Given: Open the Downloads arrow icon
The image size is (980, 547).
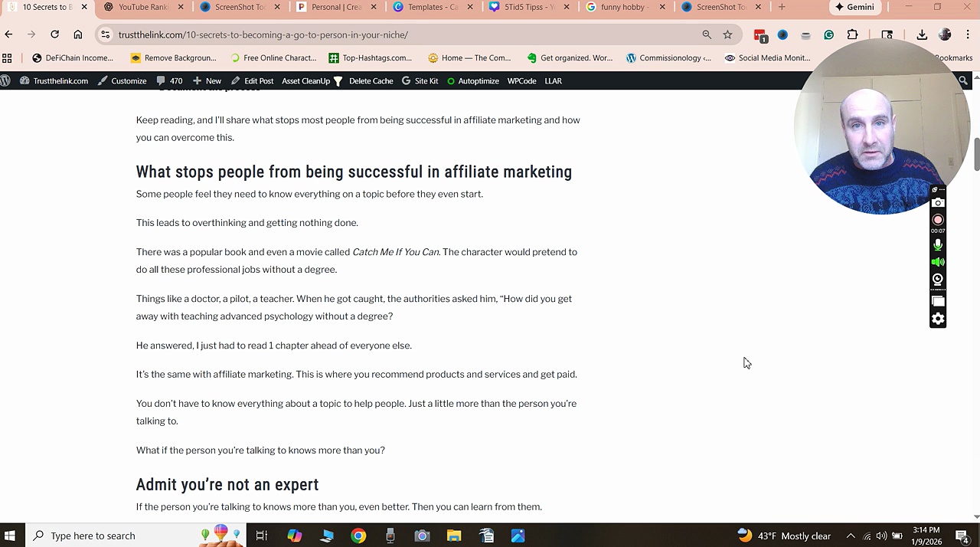Looking at the screenshot, I should (x=922, y=34).
